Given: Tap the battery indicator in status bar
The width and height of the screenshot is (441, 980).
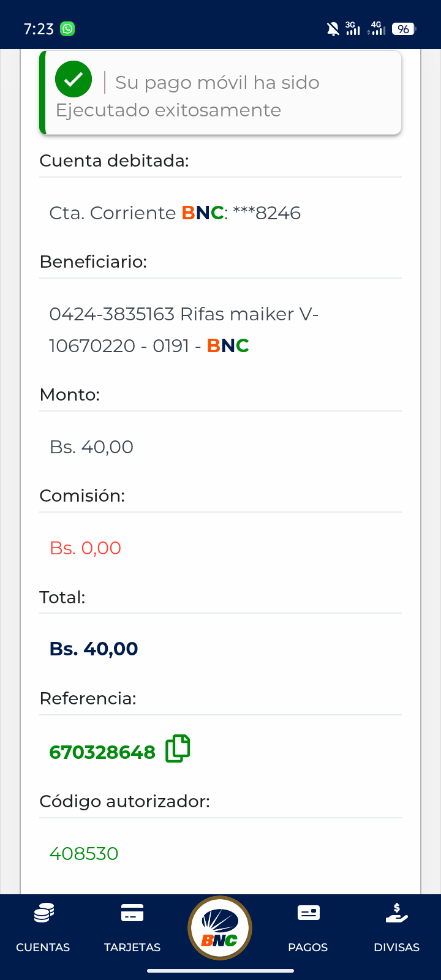Looking at the screenshot, I should click(403, 29).
